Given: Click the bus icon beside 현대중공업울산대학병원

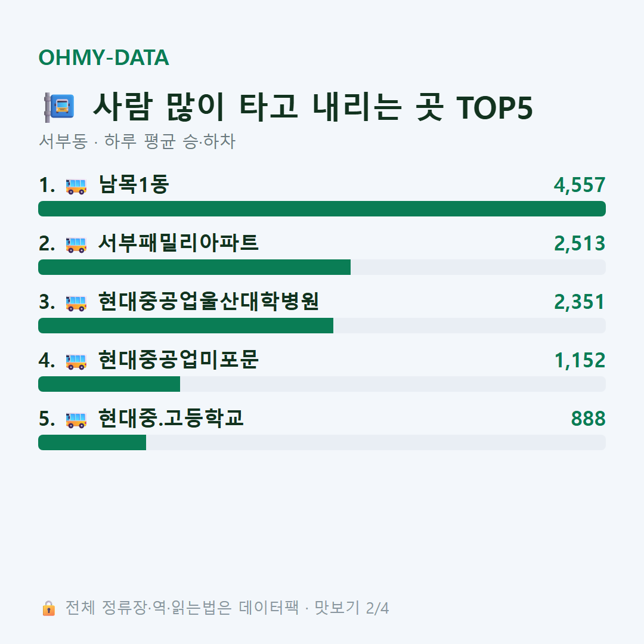Looking at the screenshot, I should coord(76,303).
